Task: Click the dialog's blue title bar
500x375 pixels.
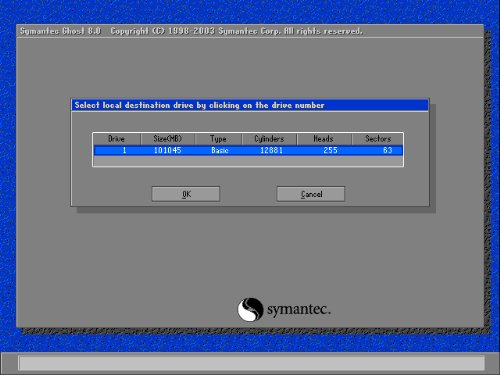Action: (x=250, y=105)
